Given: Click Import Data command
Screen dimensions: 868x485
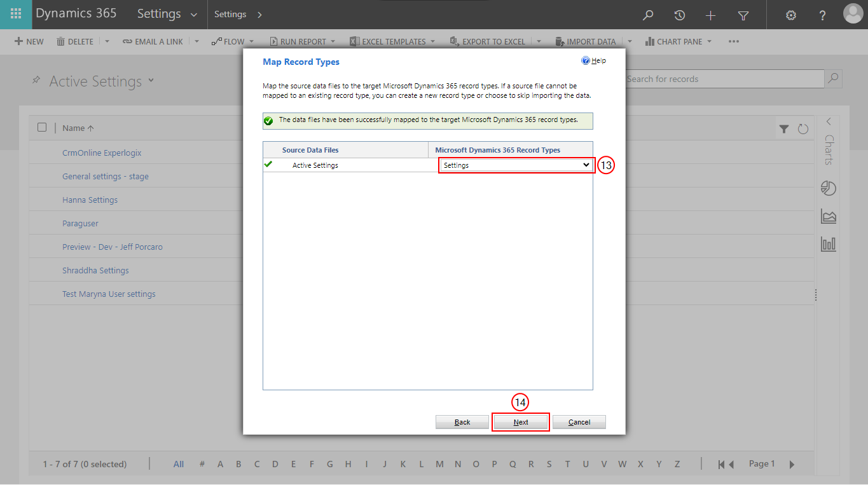Looking at the screenshot, I should [585, 41].
